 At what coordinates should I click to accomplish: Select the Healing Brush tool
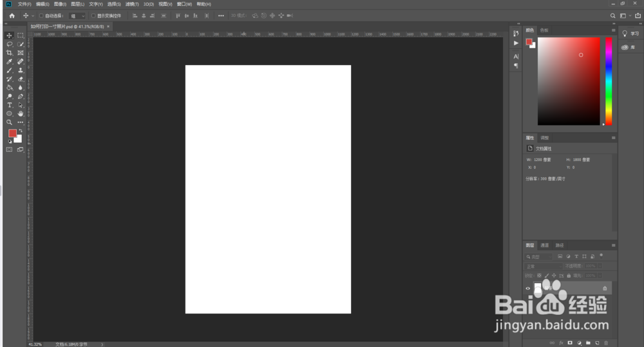click(x=20, y=62)
